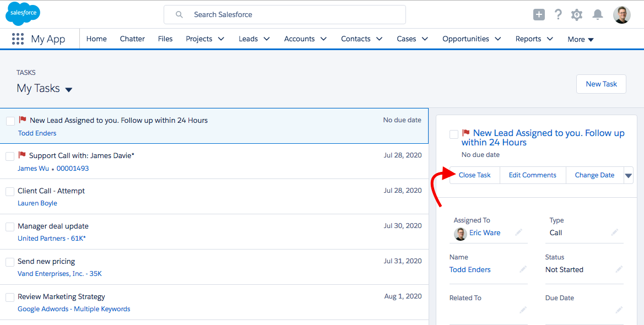Switch to the Projects tab
The width and height of the screenshot is (644, 325).
[199, 39]
